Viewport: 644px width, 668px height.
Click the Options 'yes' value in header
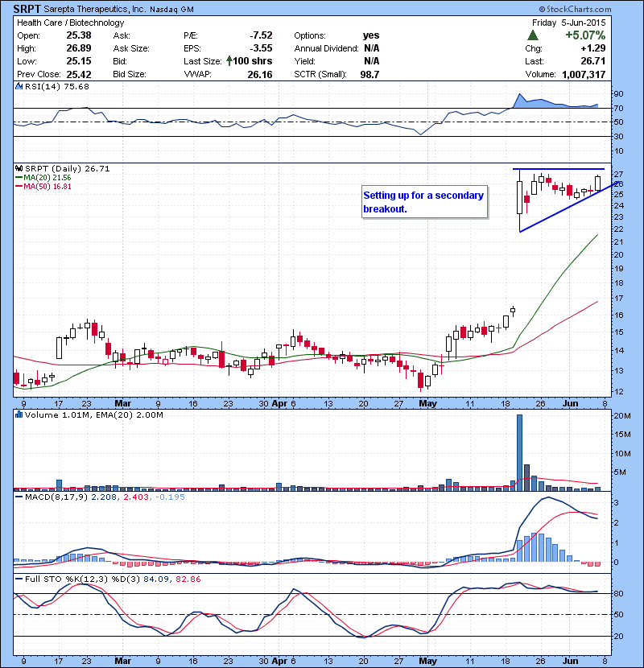pyautogui.click(x=371, y=35)
